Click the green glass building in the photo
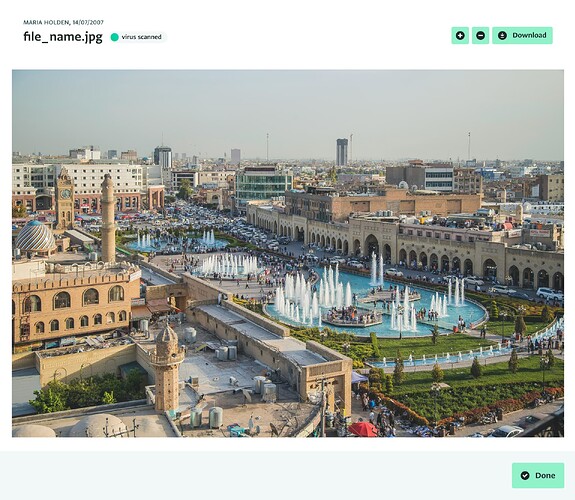This screenshot has height=500, width=575. point(264,188)
